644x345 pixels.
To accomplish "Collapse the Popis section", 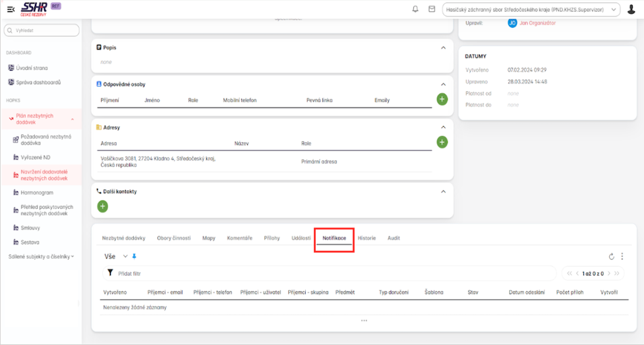I will tap(443, 47).
